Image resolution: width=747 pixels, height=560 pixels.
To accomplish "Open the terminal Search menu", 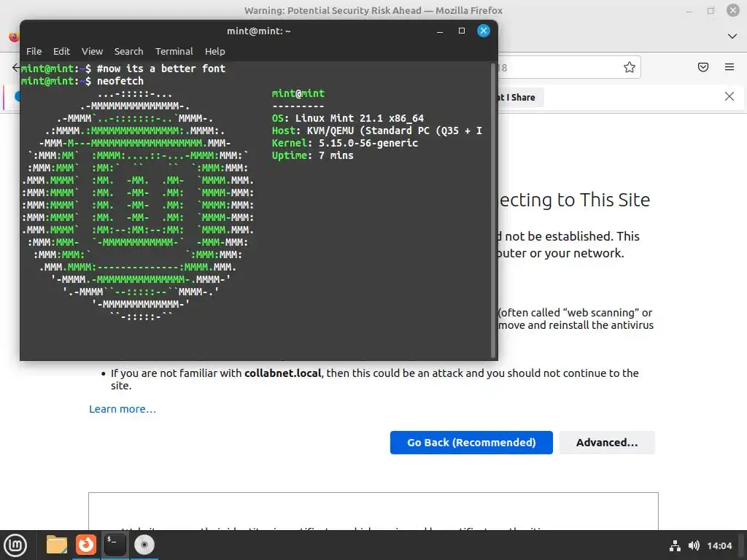I will point(128,52).
